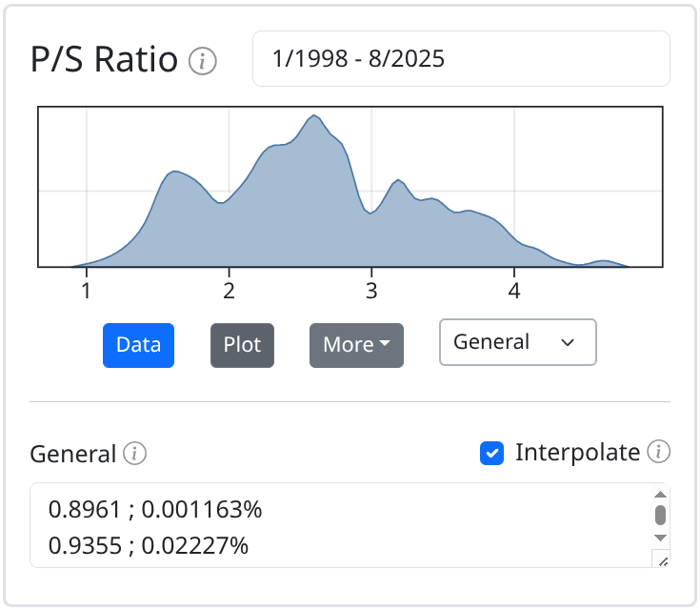
Task: Click the scroll up arrow in data textarea
Action: [x=660, y=494]
